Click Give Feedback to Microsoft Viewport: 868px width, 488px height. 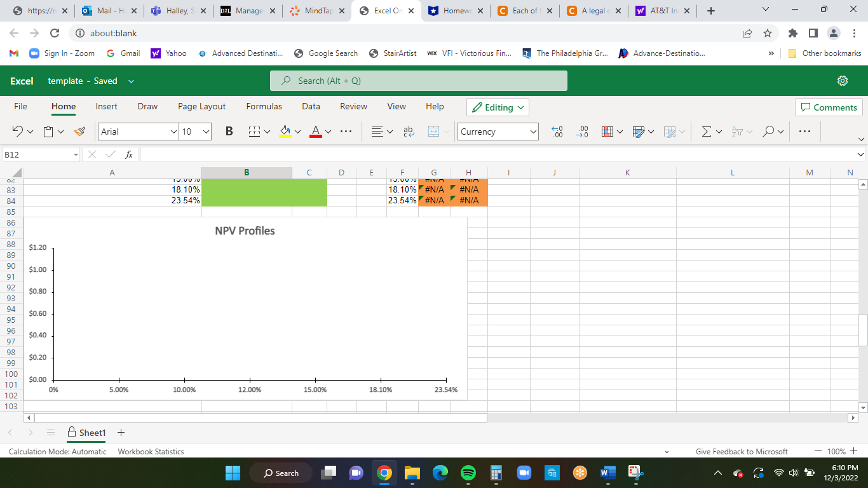coord(742,451)
